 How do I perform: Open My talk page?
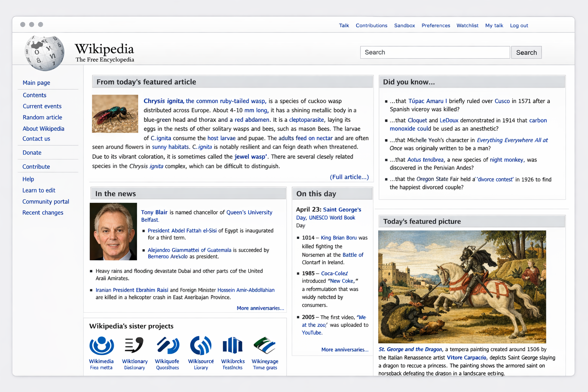[494, 25]
